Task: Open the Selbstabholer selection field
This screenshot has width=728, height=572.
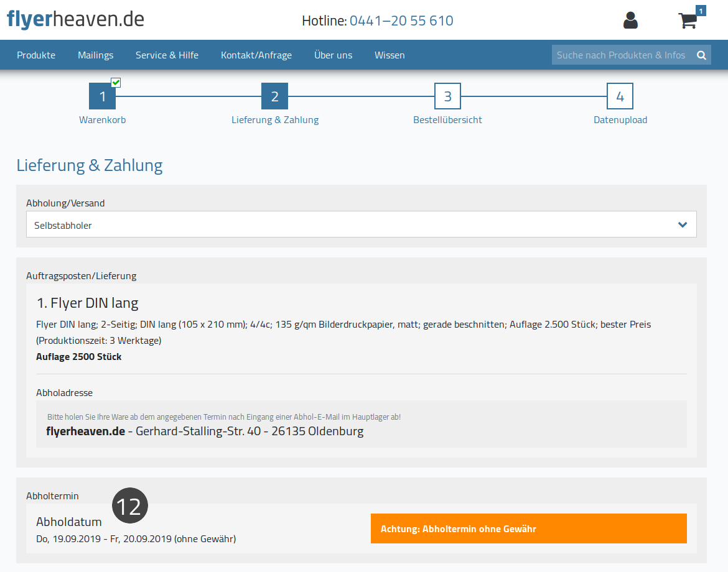Action: [x=362, y=224]
